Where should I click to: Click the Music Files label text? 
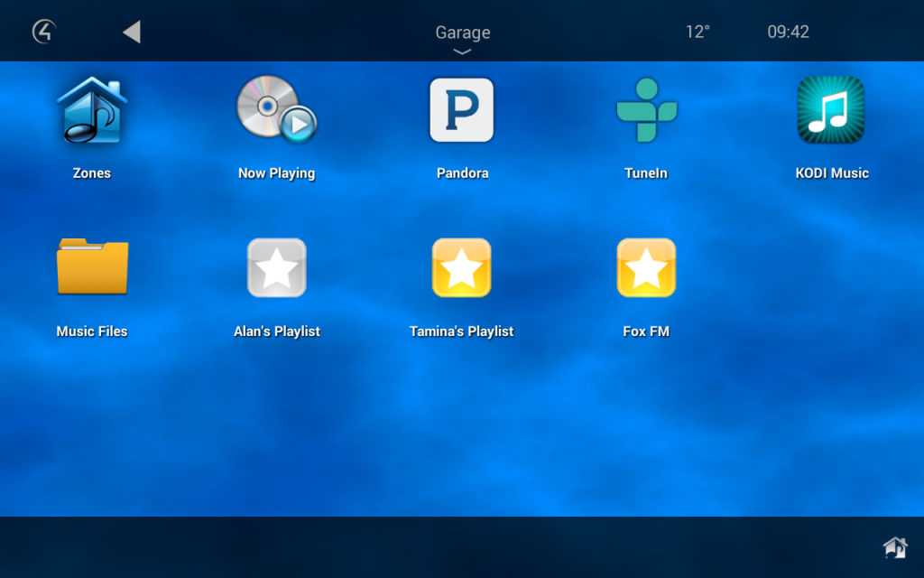92,331
